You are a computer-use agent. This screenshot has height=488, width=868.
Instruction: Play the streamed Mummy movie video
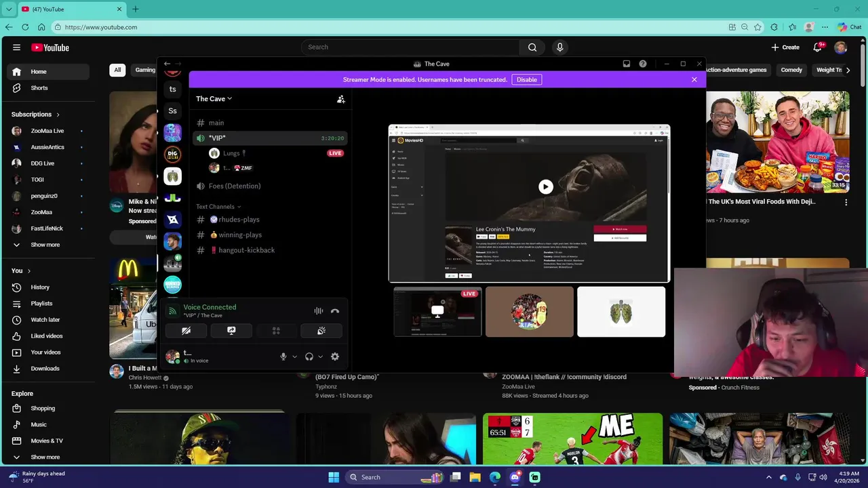pos(546,186)
